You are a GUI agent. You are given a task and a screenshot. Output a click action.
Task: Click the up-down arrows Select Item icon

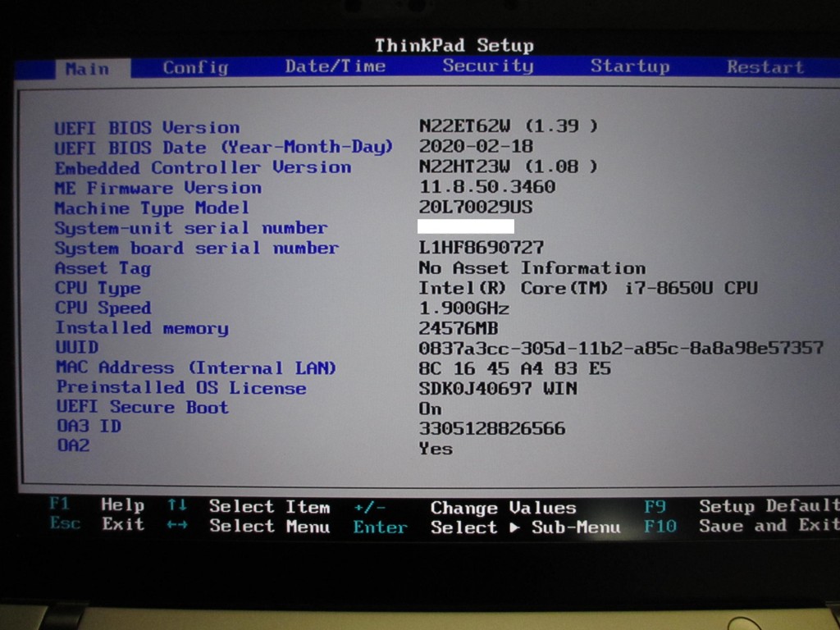pos(177,504)
